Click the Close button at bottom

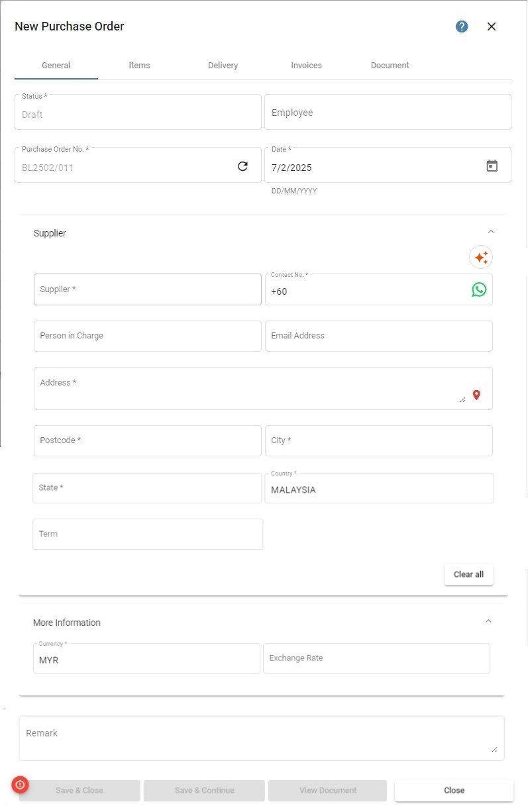[454, 790]
